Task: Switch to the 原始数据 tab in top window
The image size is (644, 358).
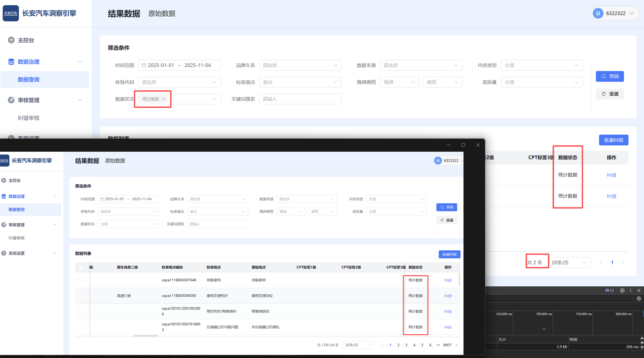Action: point(161,13)
